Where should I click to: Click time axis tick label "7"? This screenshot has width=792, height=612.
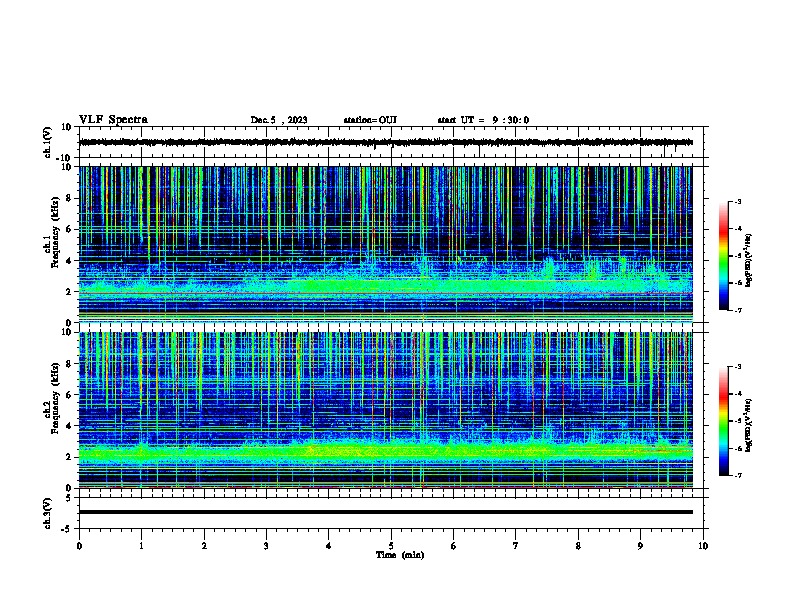click(516, 546)
